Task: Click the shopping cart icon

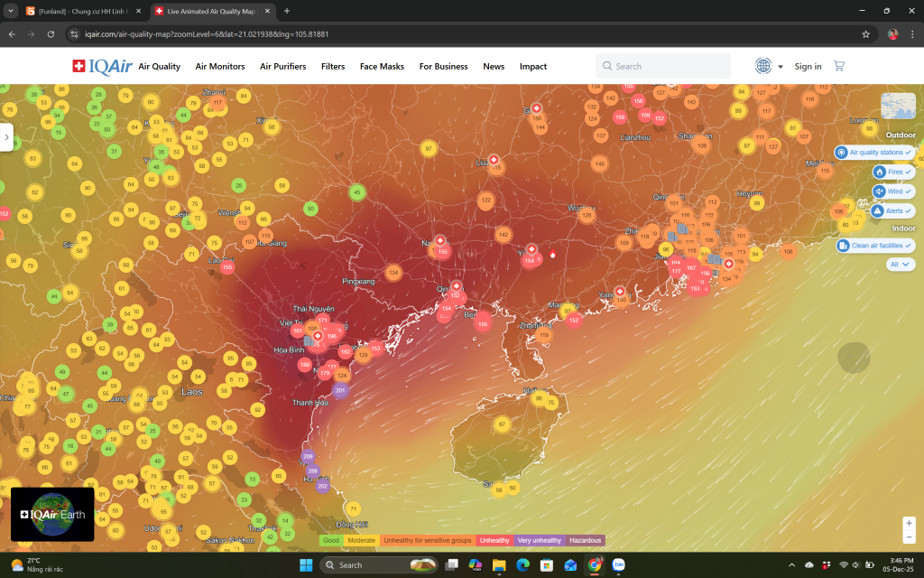Action: 838,65
